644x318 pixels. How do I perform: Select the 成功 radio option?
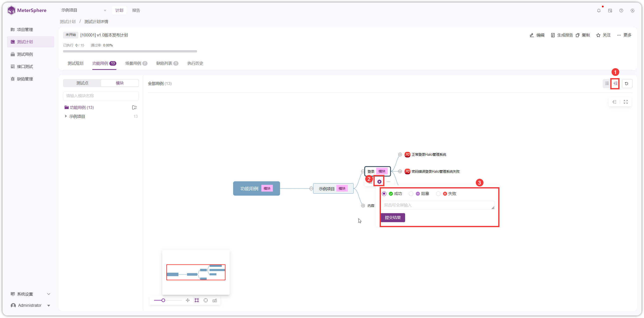(384, 194)
